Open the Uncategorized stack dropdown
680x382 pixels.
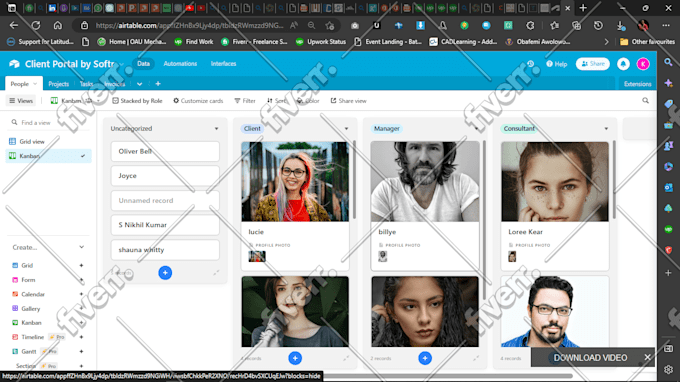click(216, 129)
